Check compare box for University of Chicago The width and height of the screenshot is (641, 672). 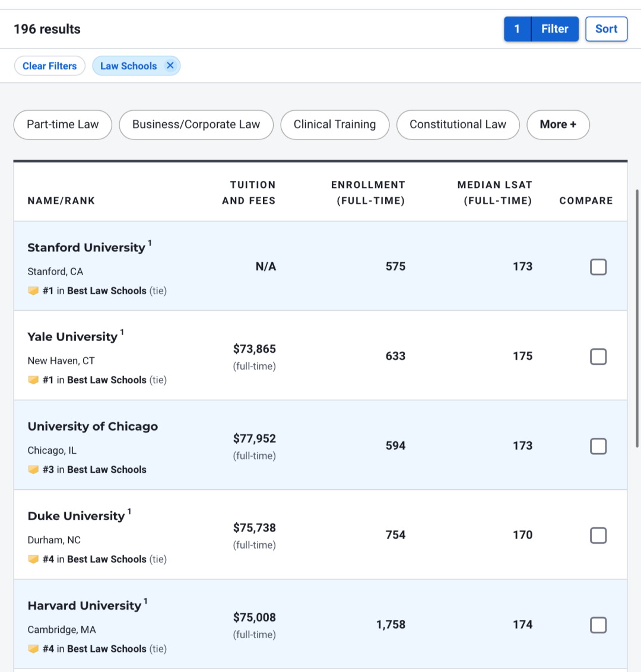598,446
